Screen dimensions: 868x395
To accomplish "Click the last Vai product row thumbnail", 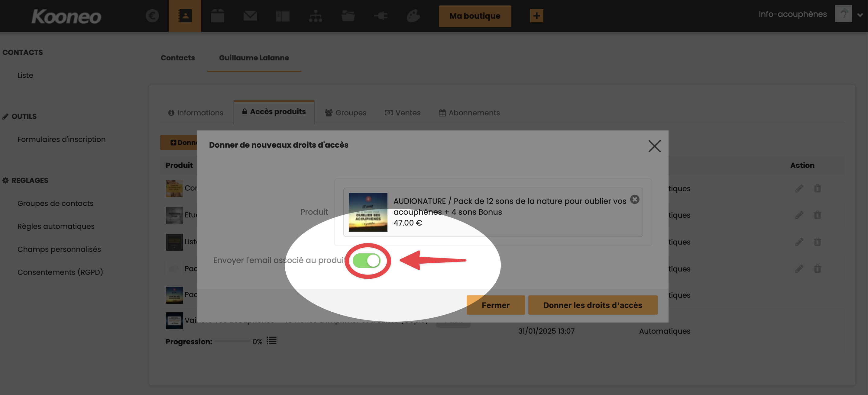I will pos(174,321).
